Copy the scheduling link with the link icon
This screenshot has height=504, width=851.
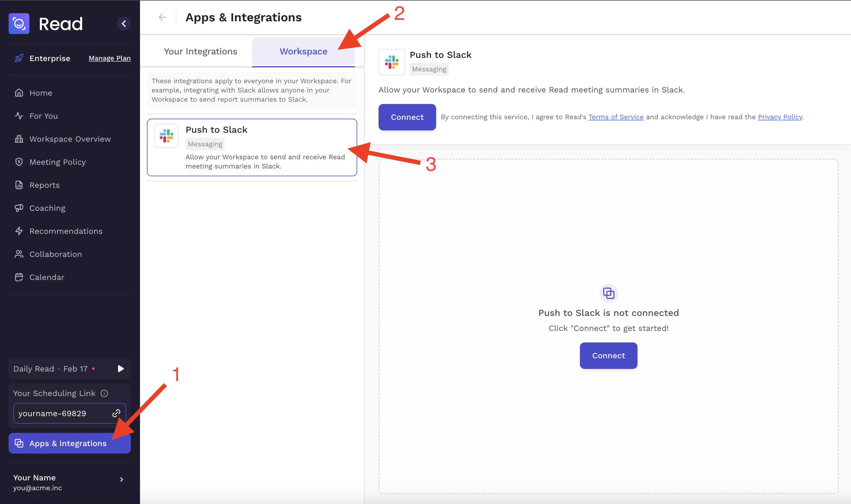click(116, 413)
